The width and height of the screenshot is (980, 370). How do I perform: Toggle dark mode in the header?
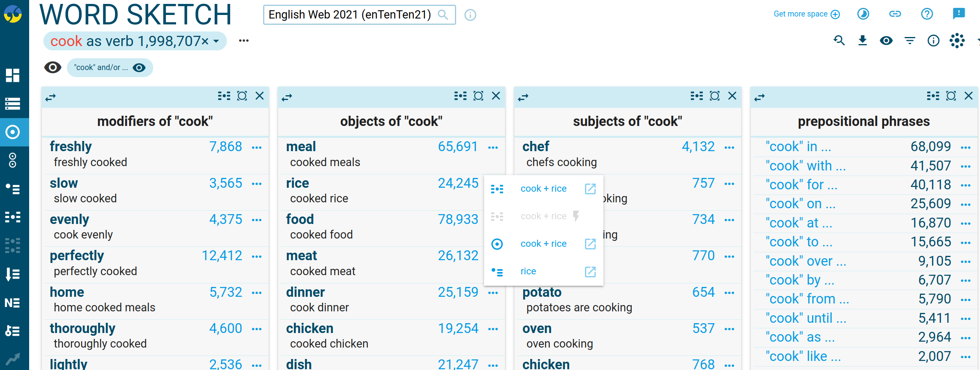[x=863, y=14]
